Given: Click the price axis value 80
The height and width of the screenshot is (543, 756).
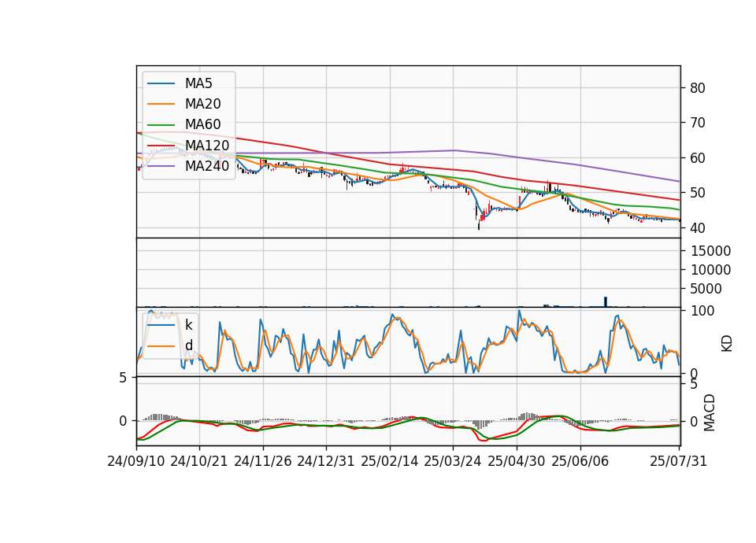Looking at the screenshot, I should tap(697, 88).
